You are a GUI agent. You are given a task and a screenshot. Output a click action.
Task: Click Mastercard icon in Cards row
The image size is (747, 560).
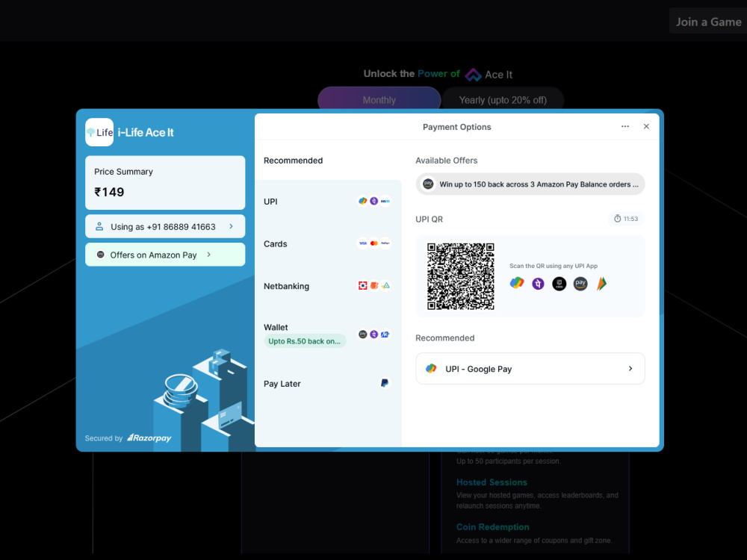click(x=374, y=243)
